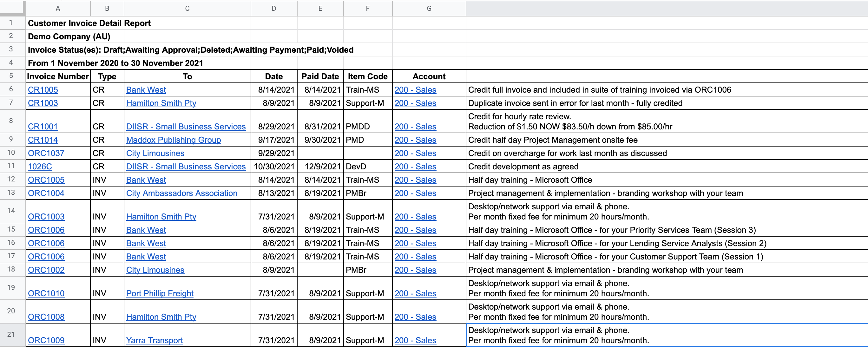Viewport: 868px width, 347px height.
Task: Open the ORC1004 invoice link
Action: (46, 193)
